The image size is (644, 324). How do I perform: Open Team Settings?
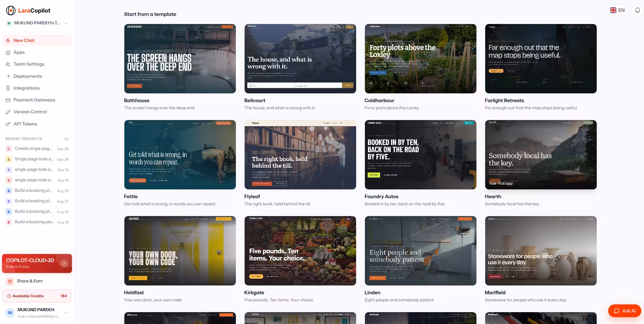(x=37, y=64)
